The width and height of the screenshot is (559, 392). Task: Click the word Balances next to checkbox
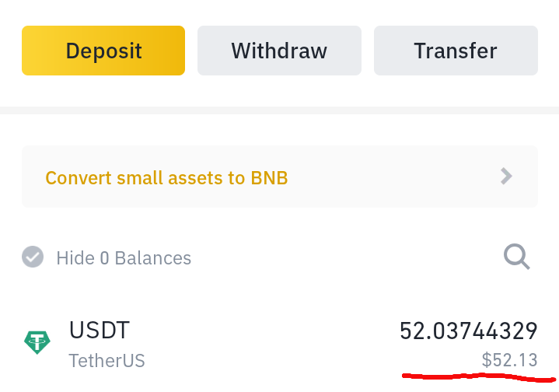[152, 258]
